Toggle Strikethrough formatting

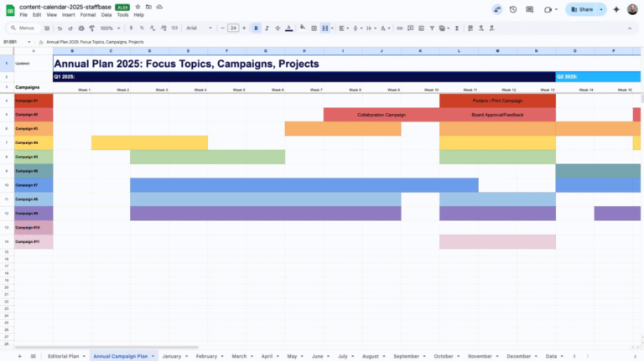[x=278, y=28]
